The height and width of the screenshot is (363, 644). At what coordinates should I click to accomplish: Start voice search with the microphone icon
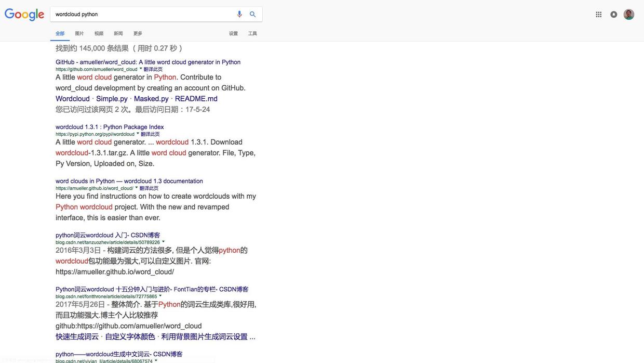(x=239, y=14)
